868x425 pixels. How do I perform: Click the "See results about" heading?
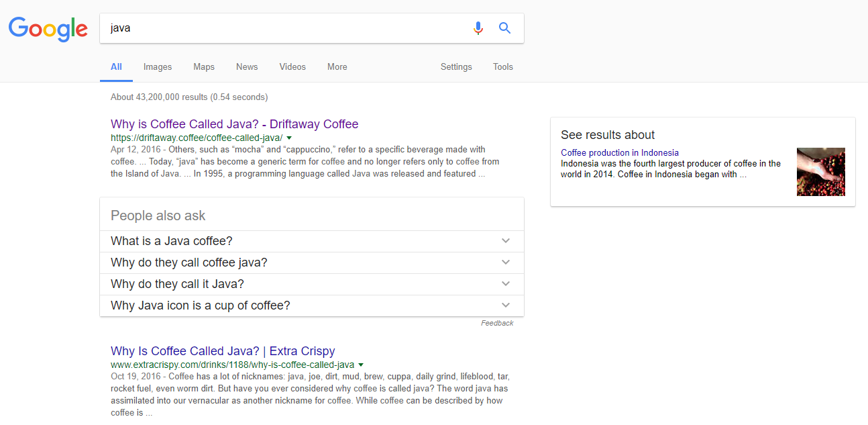(x=608, y=135)
